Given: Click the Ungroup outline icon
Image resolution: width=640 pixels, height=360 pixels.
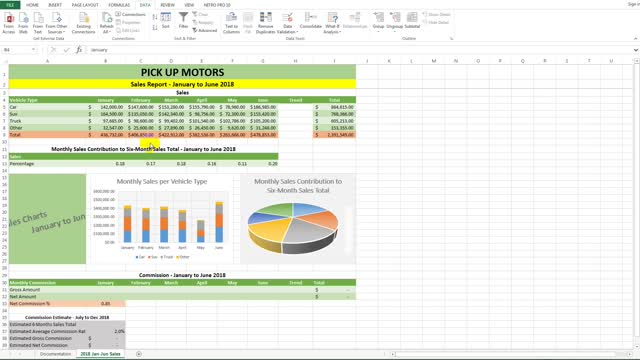Looking at the screenshot, I should pyautogui.click(x=394, y=20).
